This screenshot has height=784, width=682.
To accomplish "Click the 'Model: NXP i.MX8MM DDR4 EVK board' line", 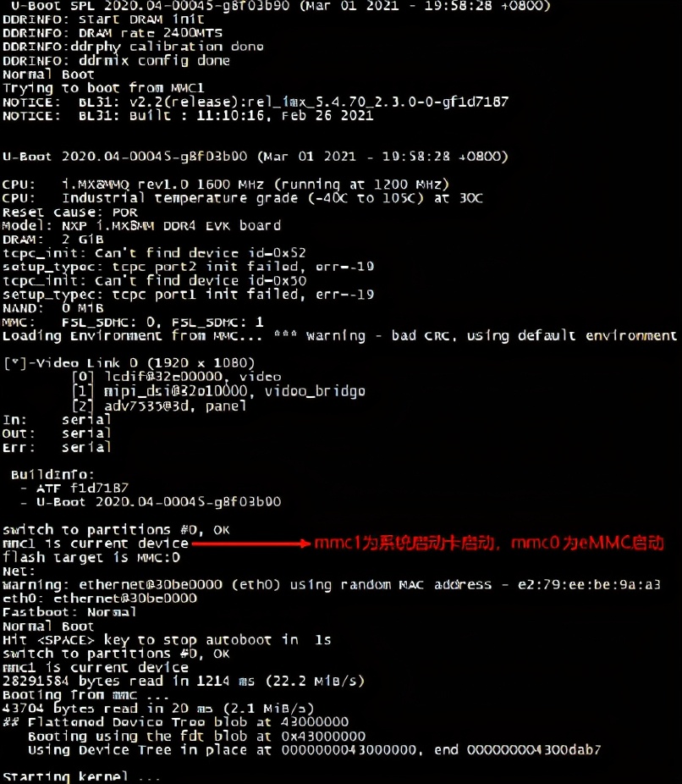I will pos(141,225).
